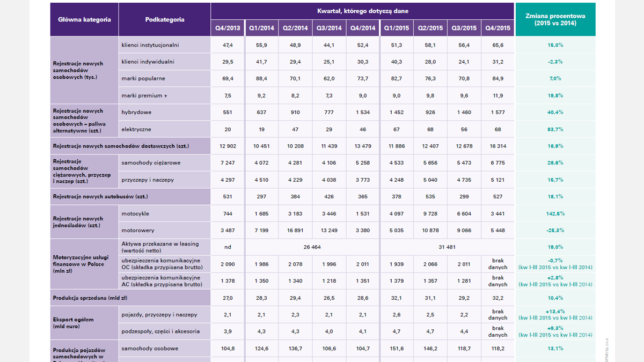The height and width of the screenshot is (362, 644).
Task: Select the Zmiana procentowa header cell
Action: click(555, 19)
